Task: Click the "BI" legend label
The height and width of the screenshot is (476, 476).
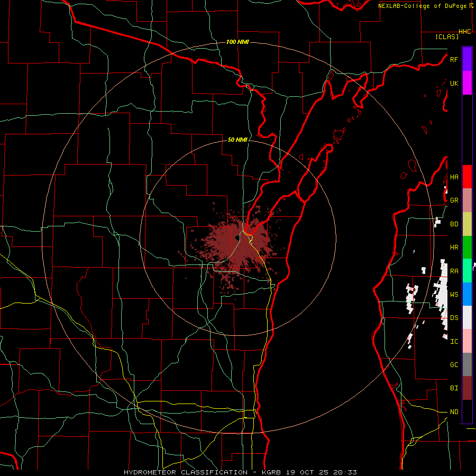Action: [x=454, y=388]
